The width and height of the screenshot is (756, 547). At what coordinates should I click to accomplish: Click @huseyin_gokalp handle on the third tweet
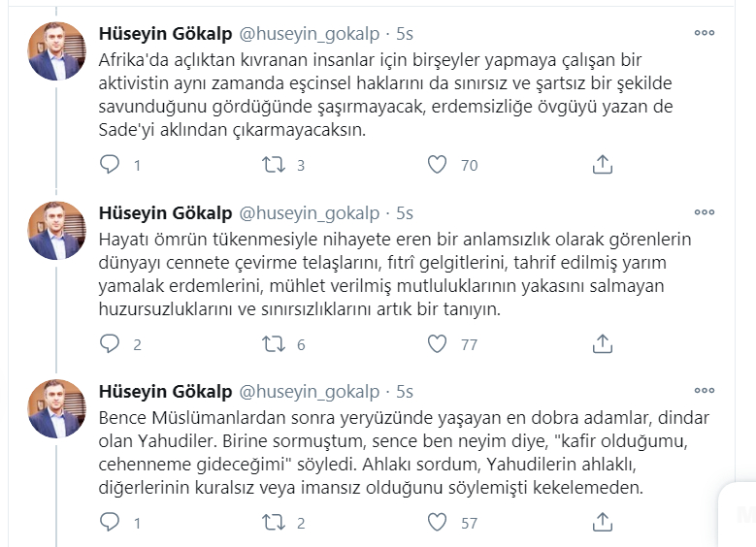click(x=310, y=392)
